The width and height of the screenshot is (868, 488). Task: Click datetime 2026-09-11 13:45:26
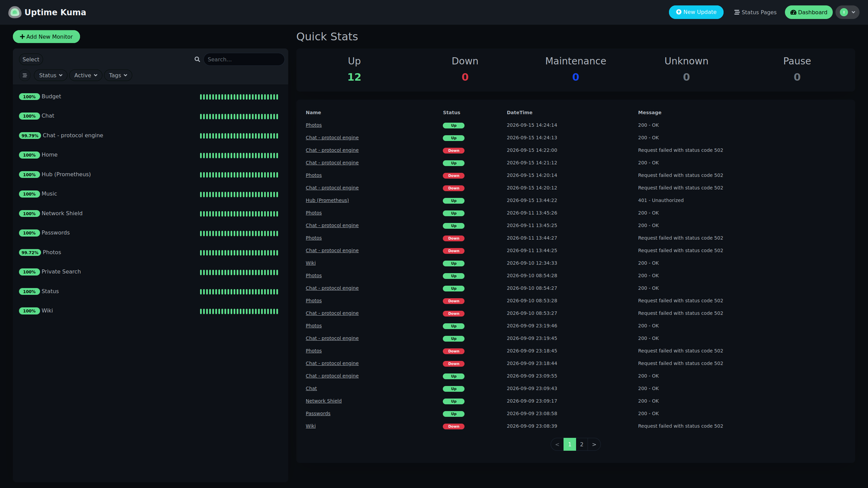coord(532,213)
